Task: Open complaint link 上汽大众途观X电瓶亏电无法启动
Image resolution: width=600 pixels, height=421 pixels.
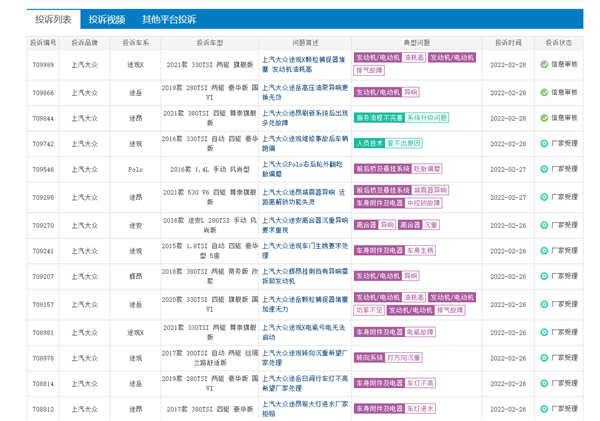Action: click(x=303, y=332)
